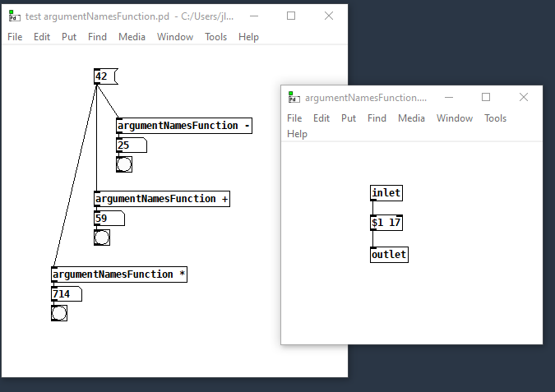The width and height of the screenshot is (555, 392).
Task: Click the bang button below number 714
Action: [59, 312]
